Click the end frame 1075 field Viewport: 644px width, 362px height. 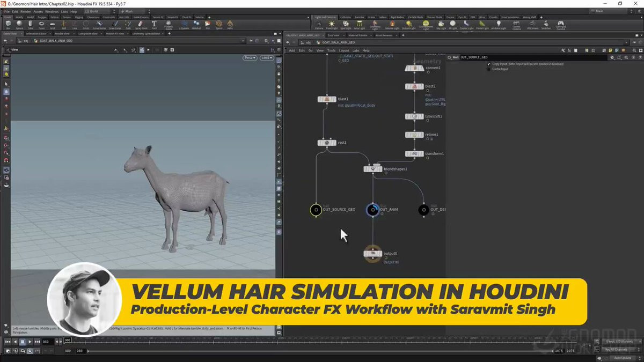[559, 351]
